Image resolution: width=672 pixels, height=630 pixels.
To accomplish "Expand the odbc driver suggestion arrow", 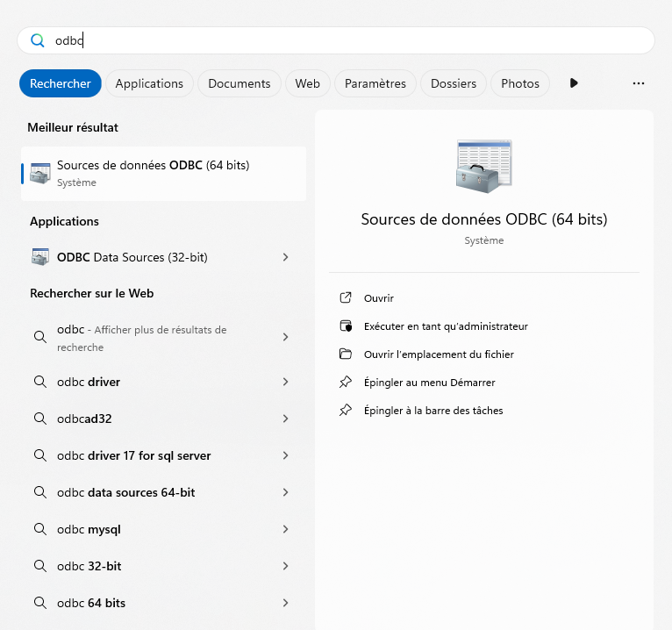I will 286,382.
